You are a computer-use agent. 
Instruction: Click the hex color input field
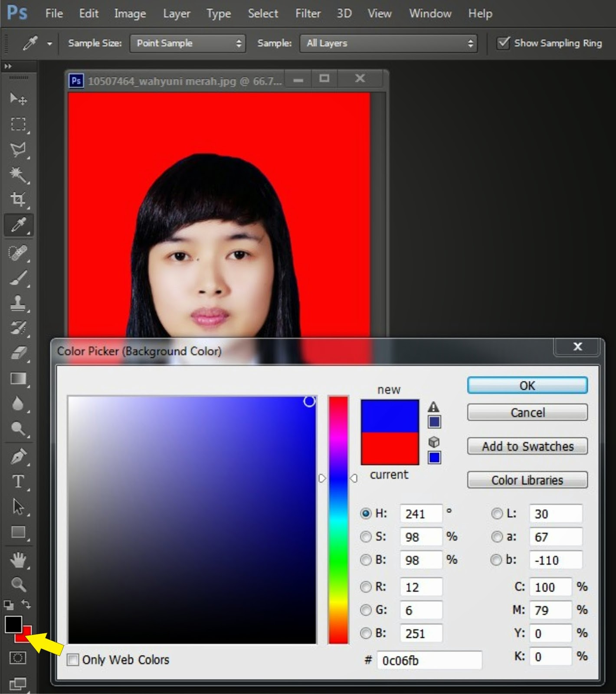(x=429, y=660)
